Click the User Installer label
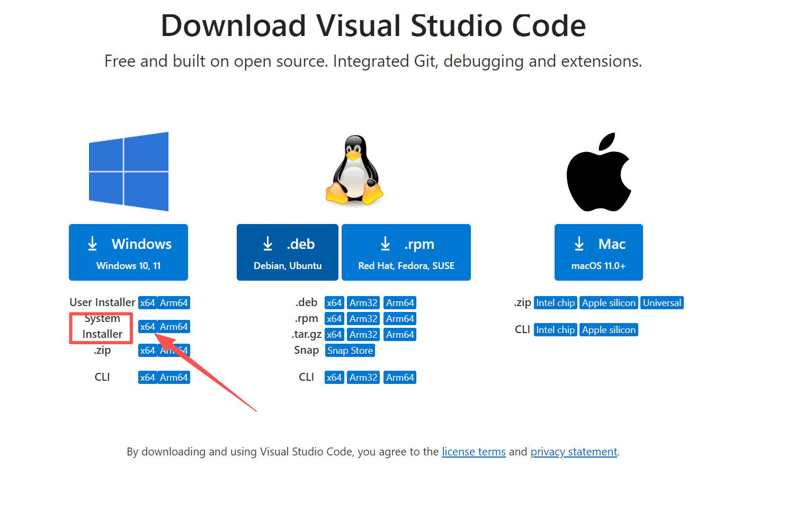Image resolution: width=812 pixels, height=510 pixels. (x=102, y=302)
